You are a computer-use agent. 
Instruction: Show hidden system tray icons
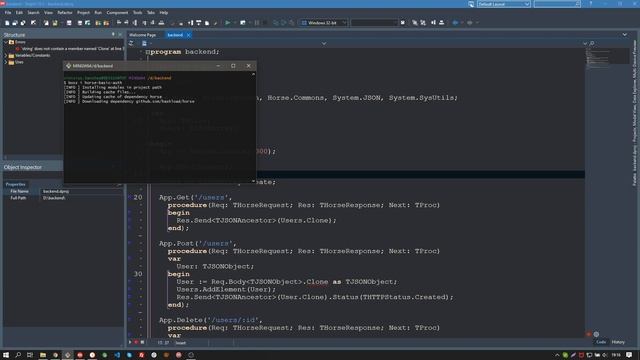coord(557,355)
